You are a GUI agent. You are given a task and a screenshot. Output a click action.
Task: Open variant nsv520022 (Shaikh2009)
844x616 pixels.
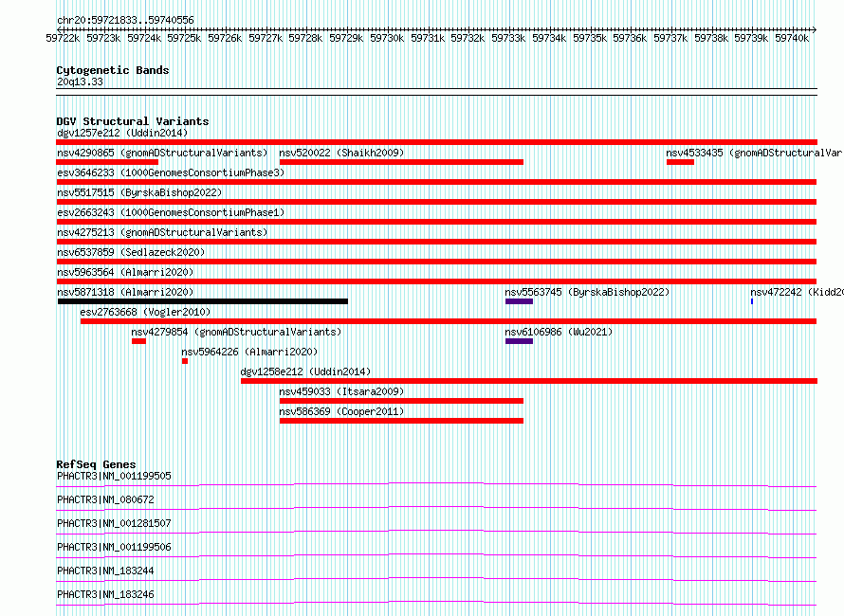click(341, 153)
